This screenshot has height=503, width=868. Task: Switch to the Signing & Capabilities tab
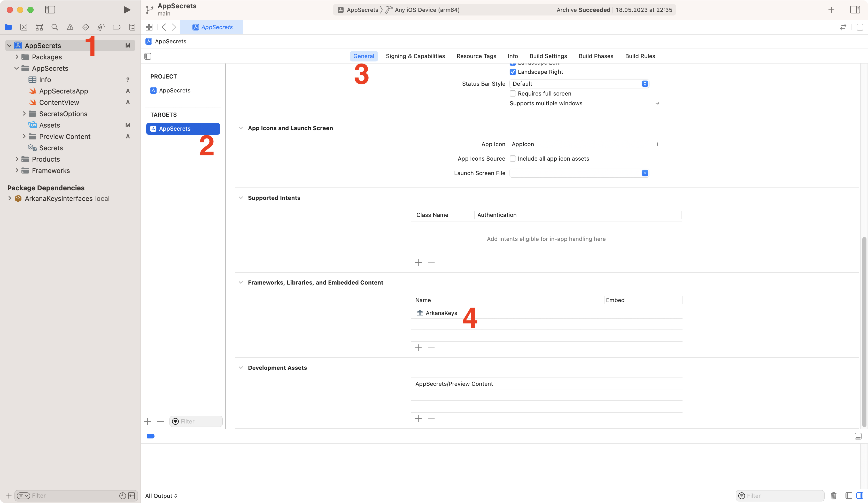pos(415,56)
